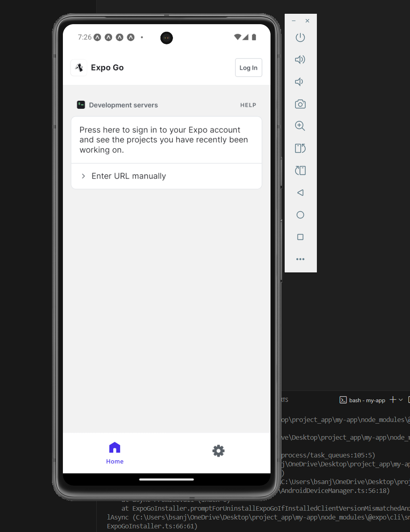Tap the phone clock showing 7:26
The width and height of the screenshot is (410, 532).
85,37
